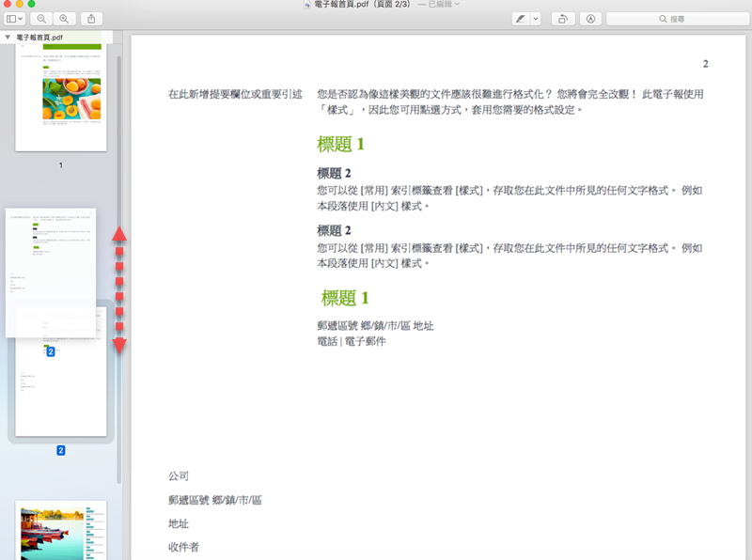Click the Share icon in the toolbar
Viewport: 752px width, 560px height.
coord(92,19)
